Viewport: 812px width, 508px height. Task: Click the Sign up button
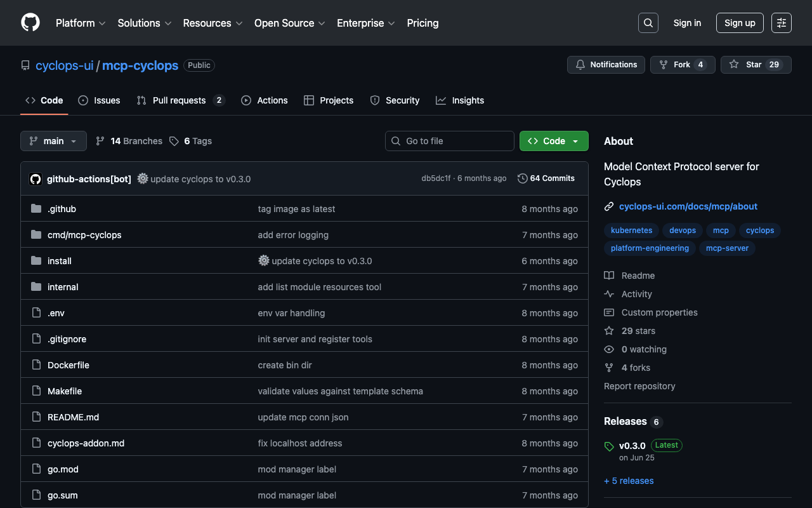click(x=740, y=23)
